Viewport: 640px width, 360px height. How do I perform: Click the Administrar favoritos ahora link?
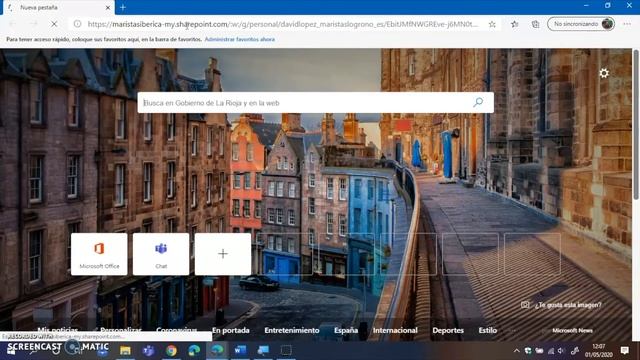(240, 40)
